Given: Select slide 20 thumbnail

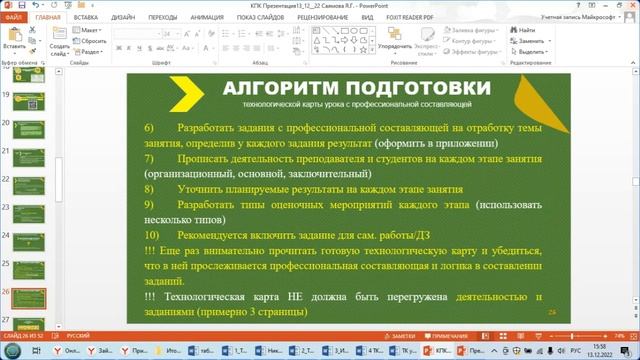Looking at the screenshot, I should (x=29, y=129).
